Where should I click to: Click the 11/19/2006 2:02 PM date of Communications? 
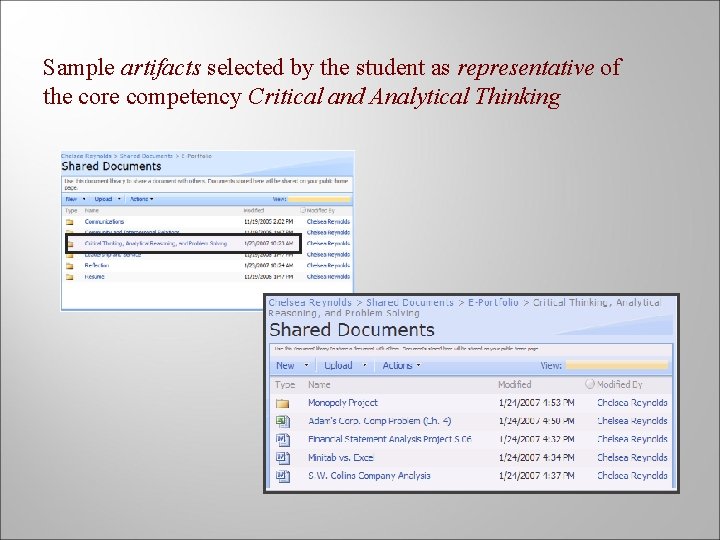pyautogui.click(x=268, y=221)
